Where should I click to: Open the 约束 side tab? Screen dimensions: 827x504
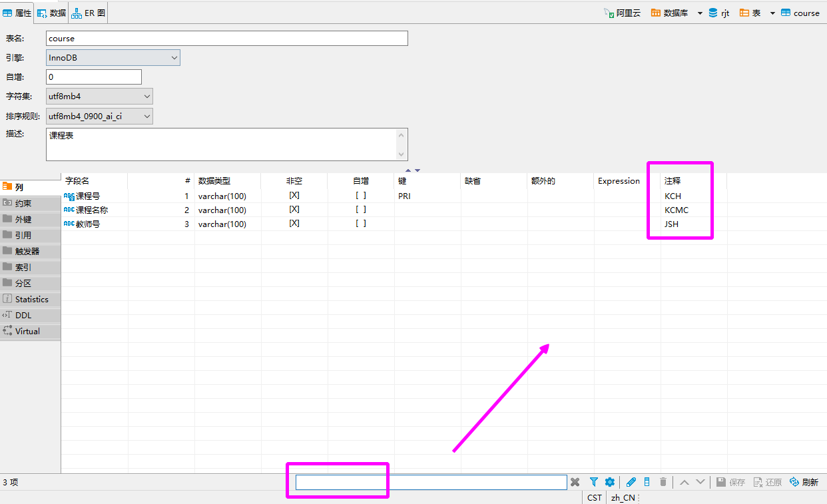31,203
